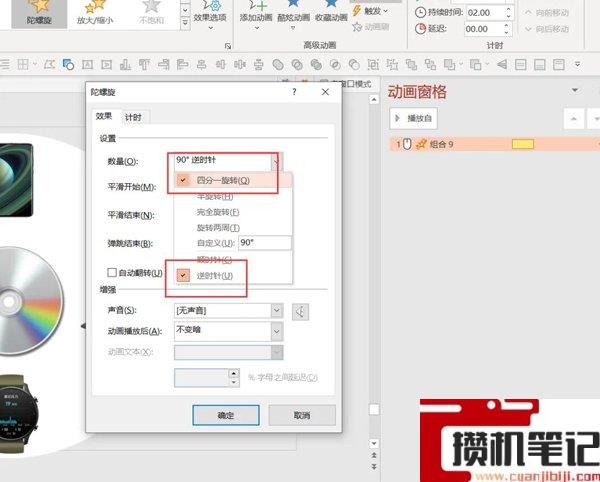Select the CD disc image on slide
Screen dimensions: 600x482
pos(31,302)
